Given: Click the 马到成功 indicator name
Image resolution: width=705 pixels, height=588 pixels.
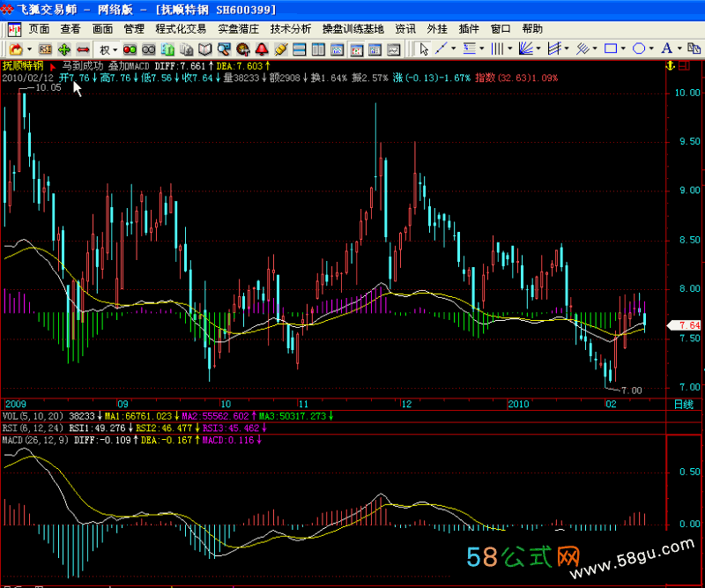Looking at the screenshot, I should tap(83, 66).
